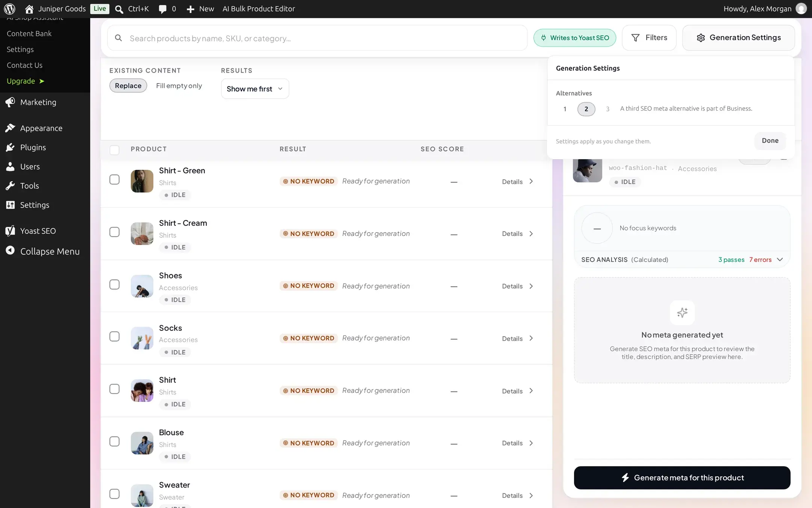Click the product search field
Screen dimensions: 812x508
coord(317,38)
